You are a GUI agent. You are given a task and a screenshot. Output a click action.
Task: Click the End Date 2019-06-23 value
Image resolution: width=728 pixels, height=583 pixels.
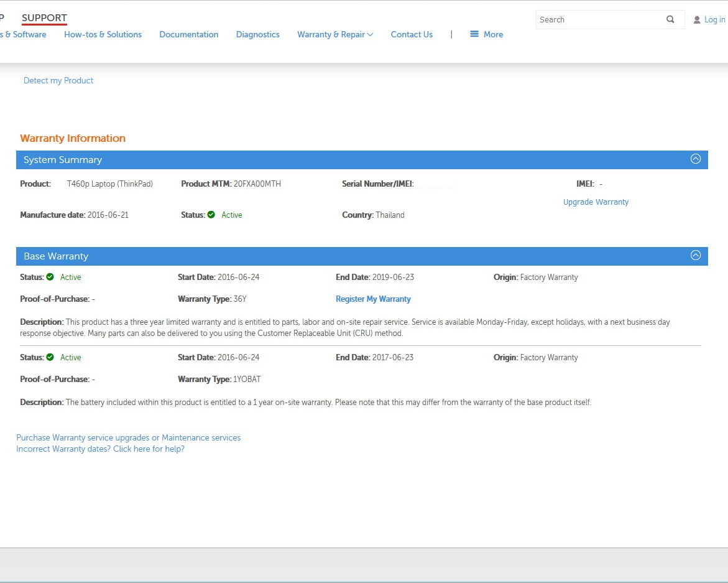tap(394, 277)
